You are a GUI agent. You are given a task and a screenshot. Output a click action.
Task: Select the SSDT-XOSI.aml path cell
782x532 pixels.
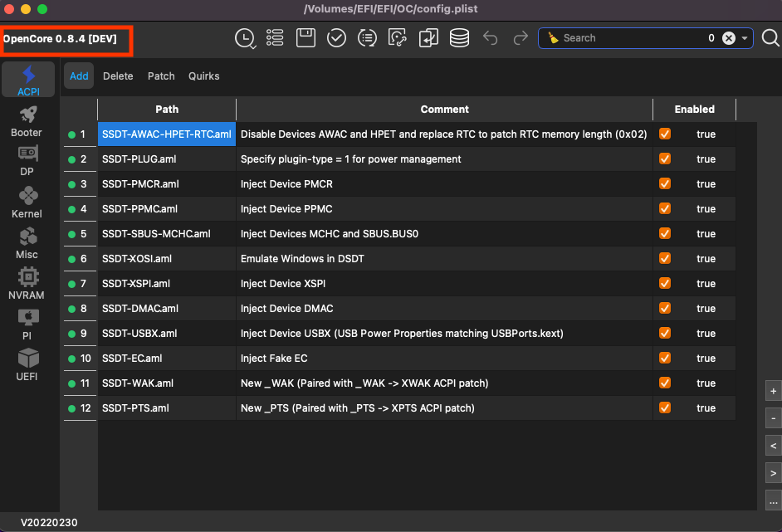pyautogui.click(x=167, y=259)
